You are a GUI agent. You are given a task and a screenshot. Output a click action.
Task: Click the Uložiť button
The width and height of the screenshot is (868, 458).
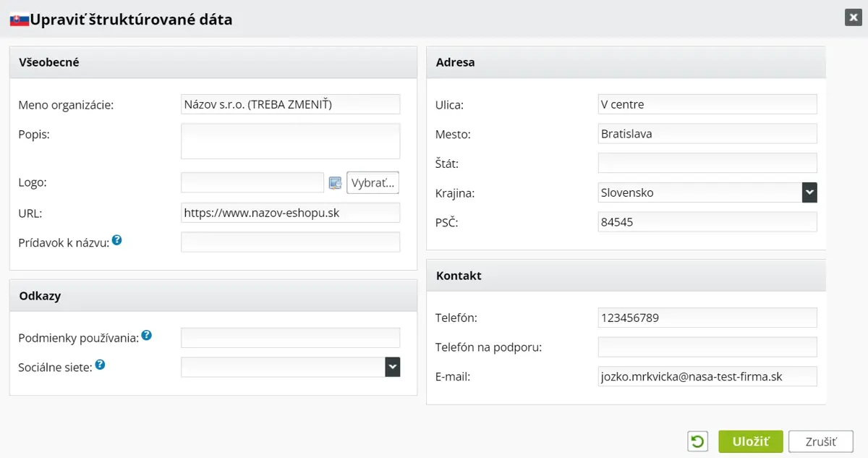(751, 441)
